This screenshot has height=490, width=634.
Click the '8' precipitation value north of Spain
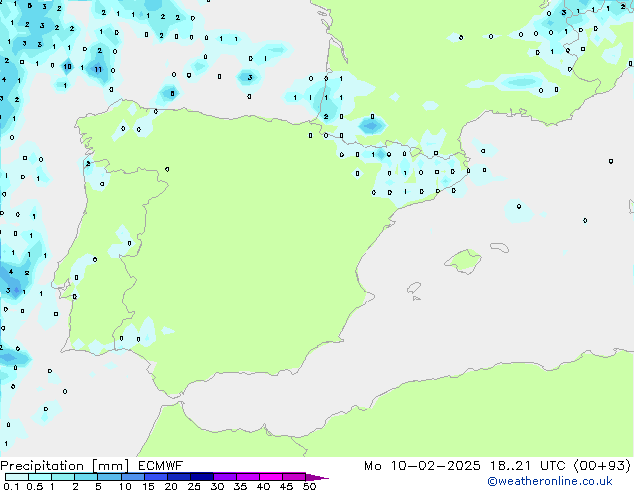pos(172,94)
